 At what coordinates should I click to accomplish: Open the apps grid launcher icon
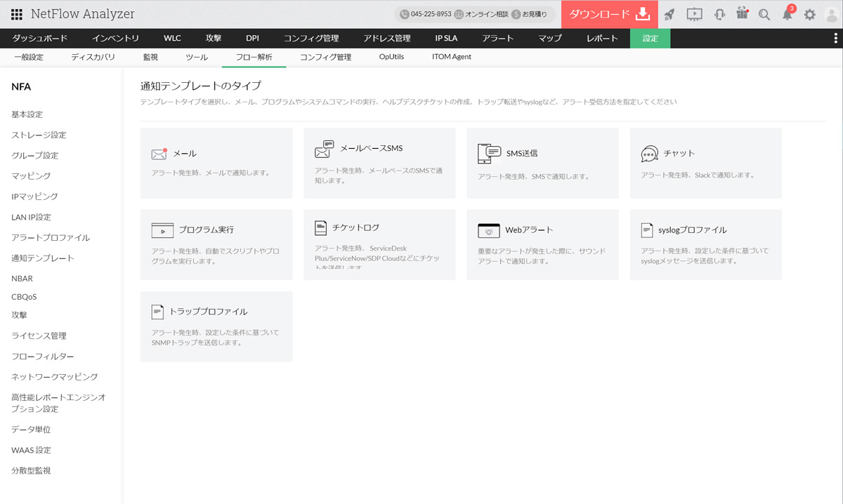click(16, 14)
